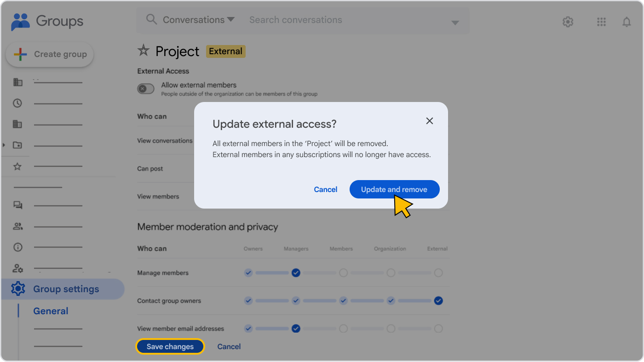
Task: Star the Project group
Action: click(x=144, y=51)
